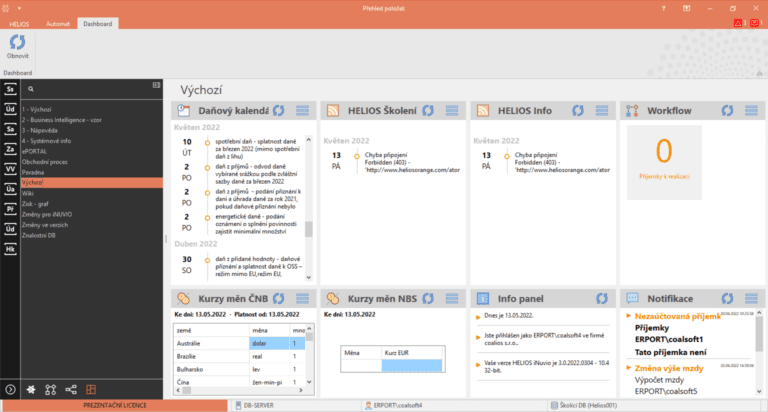Open '1 - Výchozí' in navigation list
The width and height of the screenshot is (768, 412).
(x=36, y=109)
